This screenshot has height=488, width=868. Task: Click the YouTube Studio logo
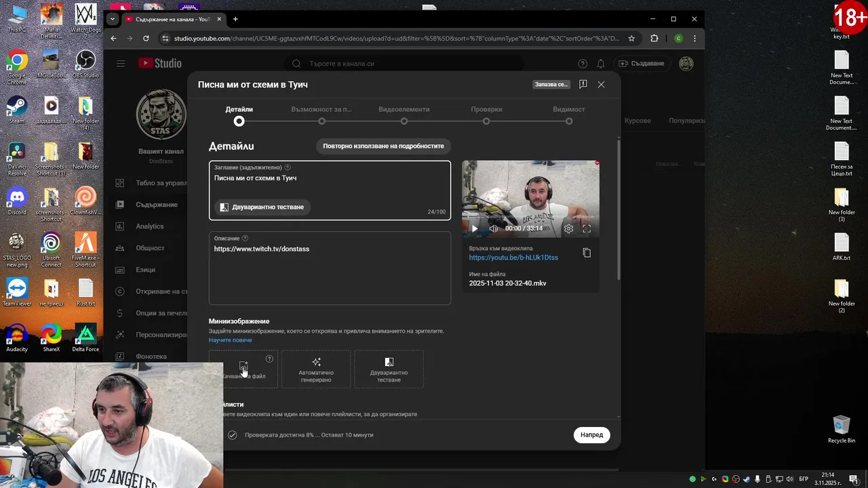click(160, 63)
